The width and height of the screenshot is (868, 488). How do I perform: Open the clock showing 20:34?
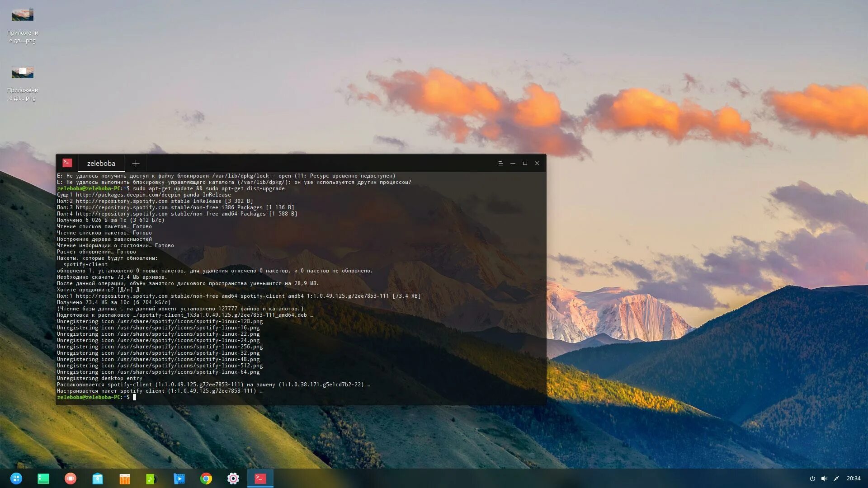[854, 479]
